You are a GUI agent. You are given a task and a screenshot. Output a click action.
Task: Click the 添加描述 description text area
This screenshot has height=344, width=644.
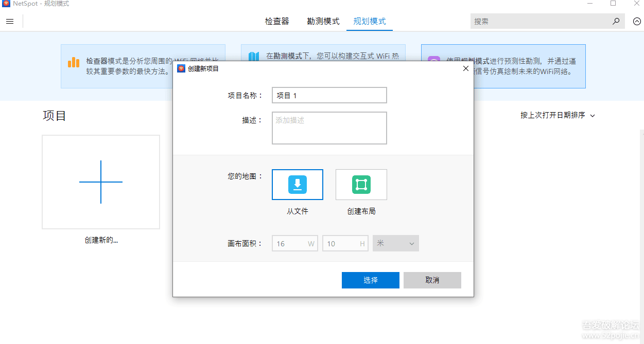tap(329, 128)
